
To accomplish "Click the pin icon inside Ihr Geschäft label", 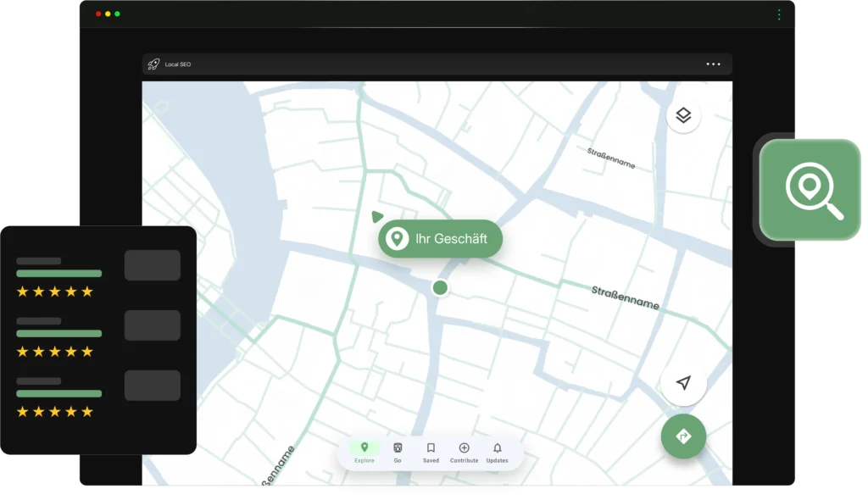I will 397,239.
